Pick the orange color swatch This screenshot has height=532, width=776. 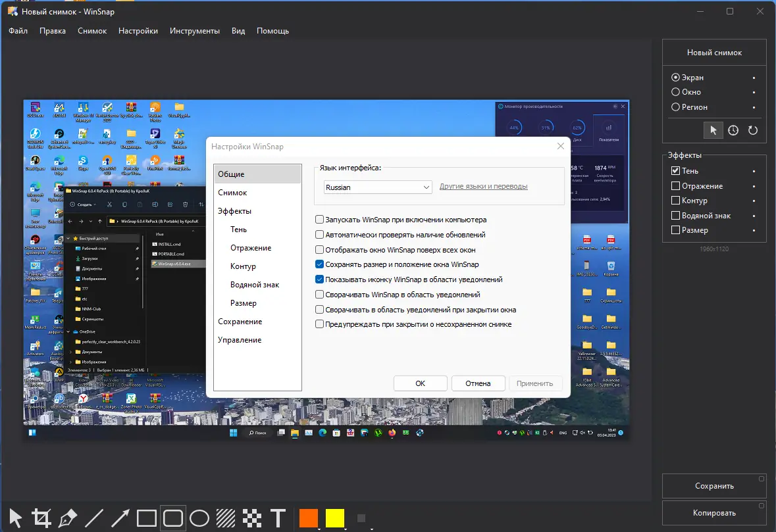(x=308, y=518)
